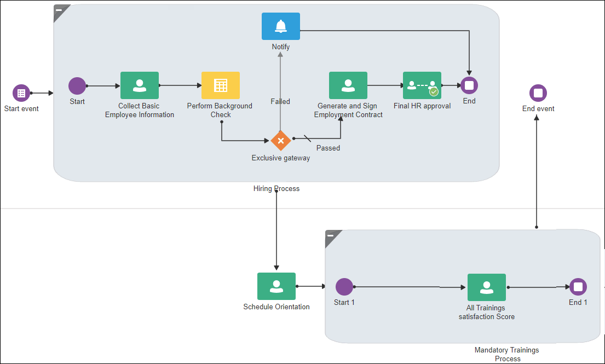Click the End event inside Hiring Process
The height and width of the screenshot is (364, 605).
pyautogui.click(x=469, y=85)
